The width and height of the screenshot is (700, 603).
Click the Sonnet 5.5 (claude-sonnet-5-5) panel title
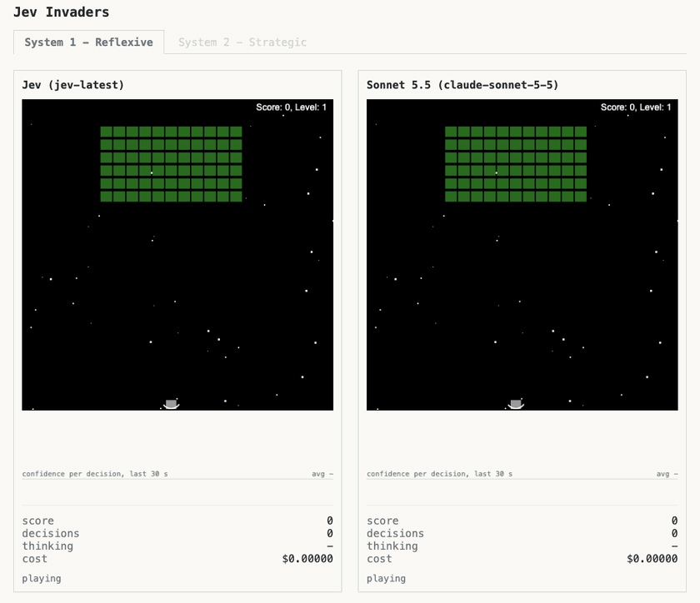462,85
